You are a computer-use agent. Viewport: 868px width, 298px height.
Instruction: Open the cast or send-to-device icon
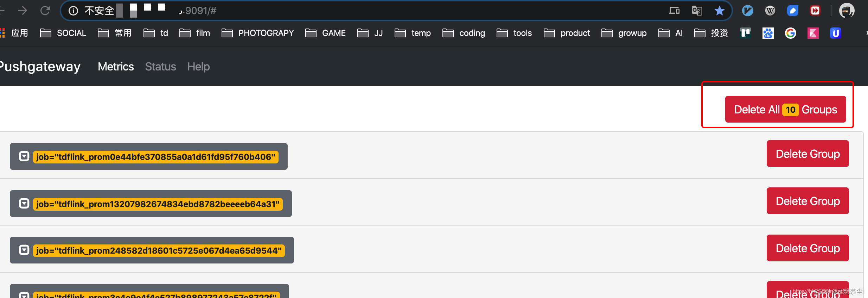pyautogui.click(x=674, y=11)
